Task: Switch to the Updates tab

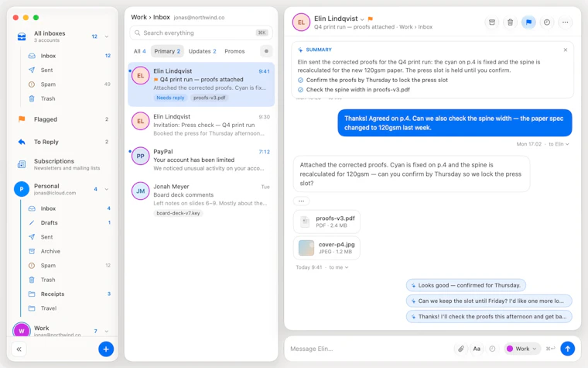Action: [x=202, y=51]
